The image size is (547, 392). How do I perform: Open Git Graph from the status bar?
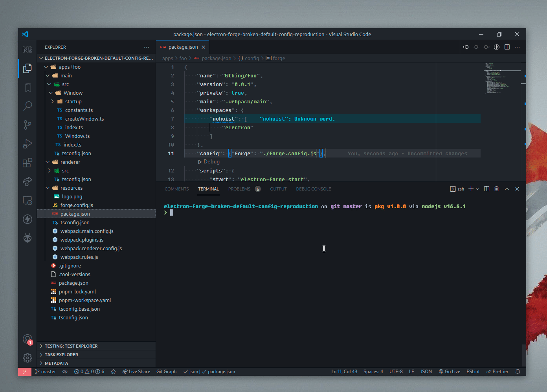point(166,371)
